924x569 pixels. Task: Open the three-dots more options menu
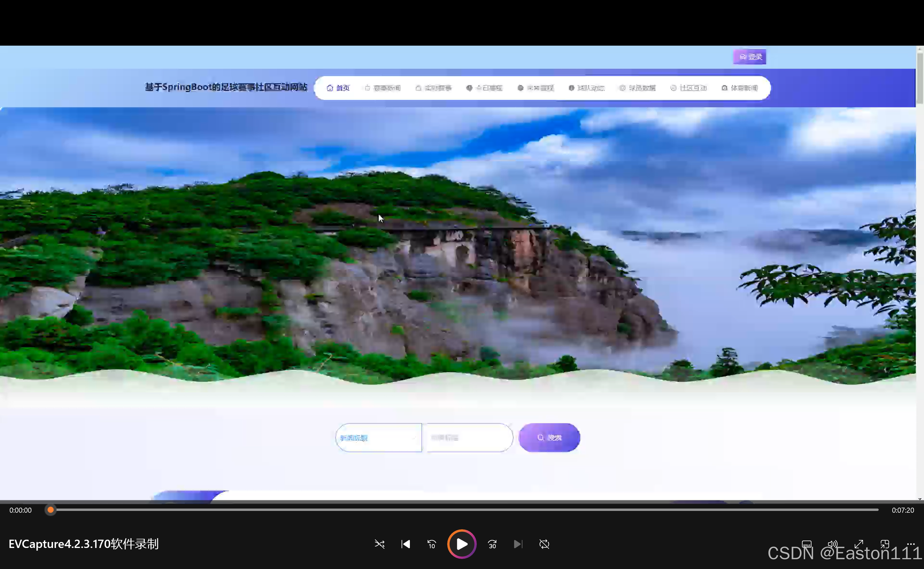(910, 544)
